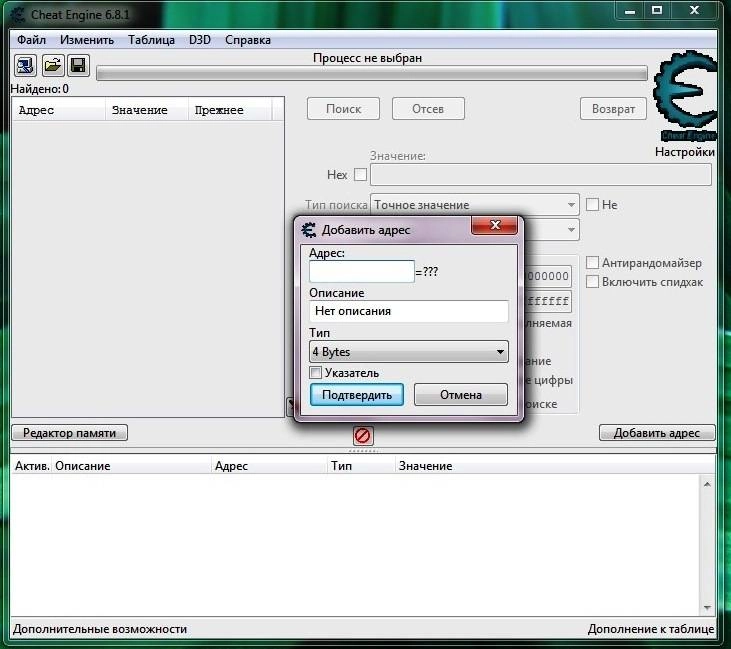731x649 pixels.
Task: Click the save floppy disk icon
Action: tap(78, 65)
